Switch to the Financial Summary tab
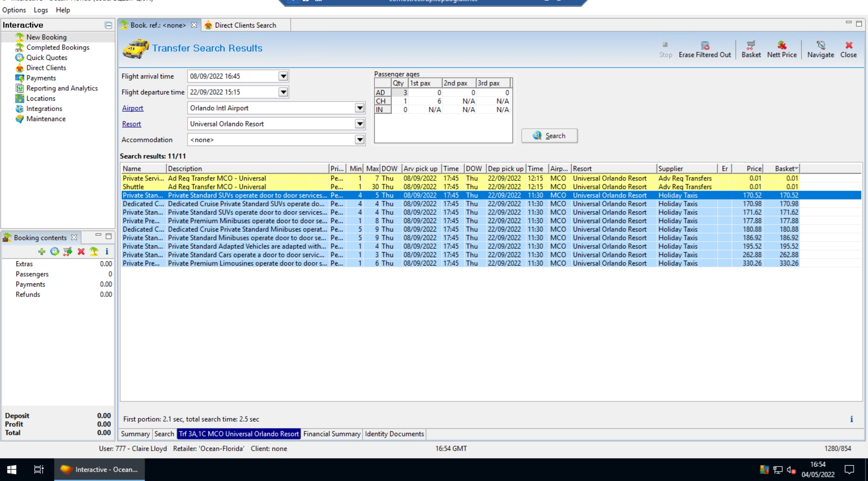 pos(332,434)
